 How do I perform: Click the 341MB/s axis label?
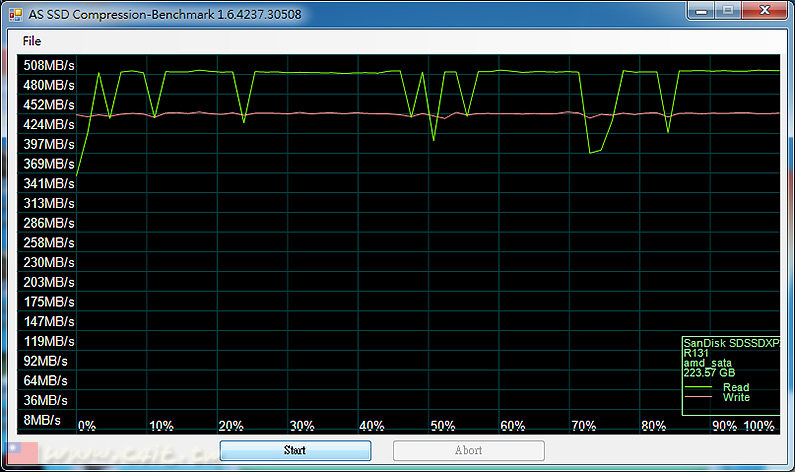click(x=49, y=184)
